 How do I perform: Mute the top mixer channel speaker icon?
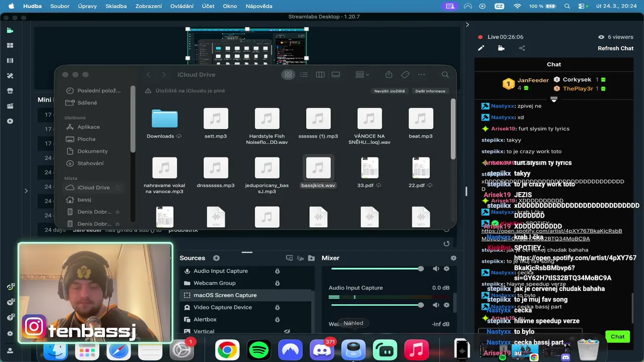(436, 269)
